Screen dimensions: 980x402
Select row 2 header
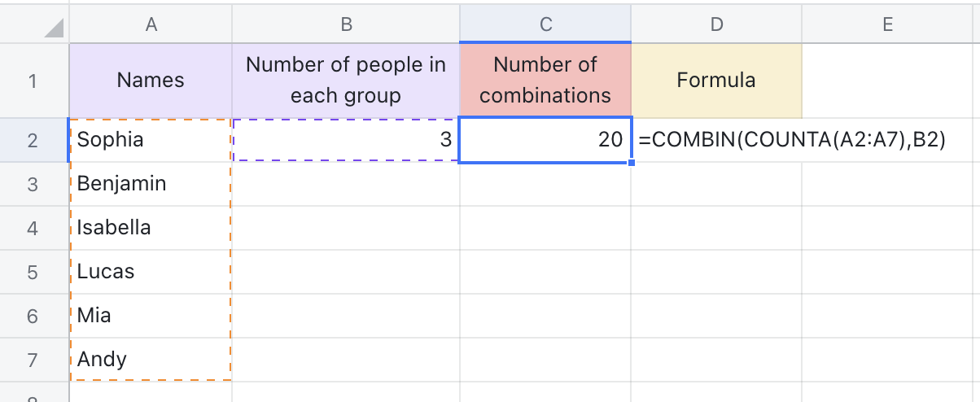click(x=33, y=140)
